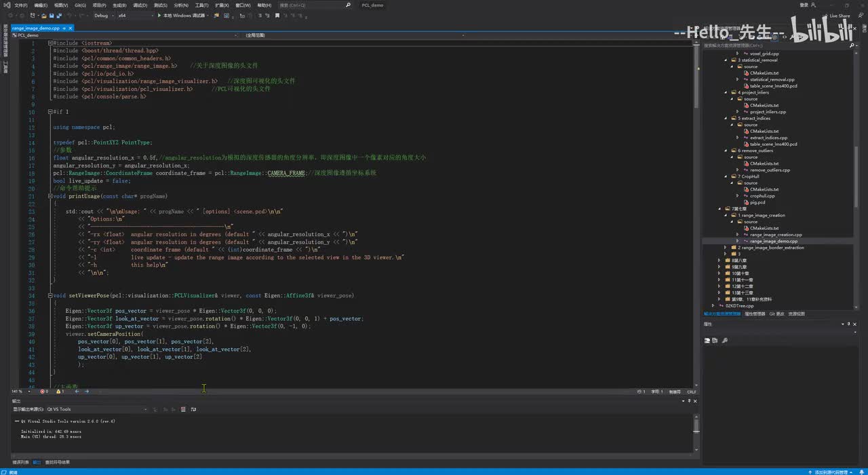Collapse the setViewerPose function code fold

click(x=50, y=296)
